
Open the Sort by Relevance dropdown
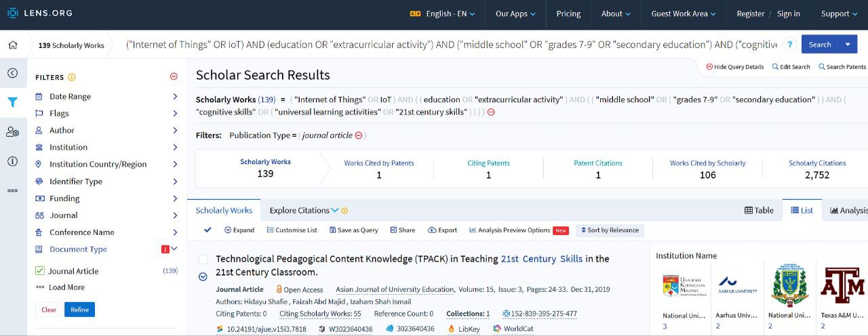610,230
